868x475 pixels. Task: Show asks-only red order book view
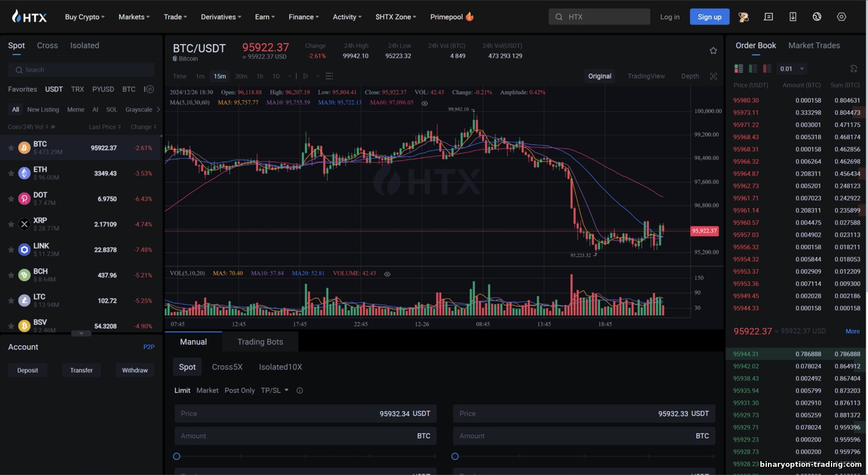pyautogui.click(x=767, y=68)
